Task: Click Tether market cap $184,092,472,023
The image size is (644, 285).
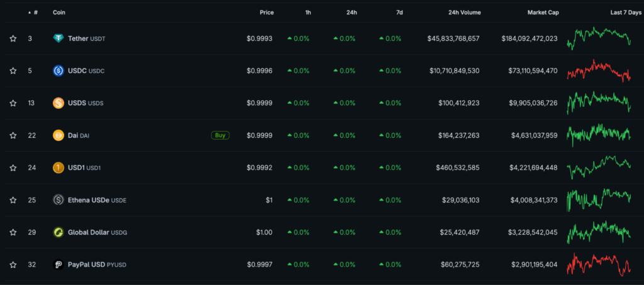Action: pyautogui.click(x=530, y=38)
